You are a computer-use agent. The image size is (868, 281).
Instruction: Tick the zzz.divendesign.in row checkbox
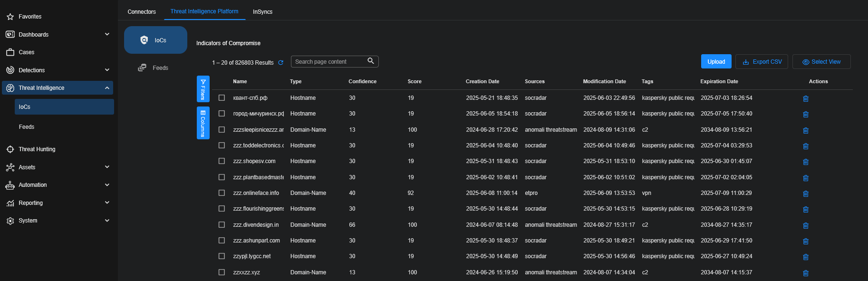(222, 225)
